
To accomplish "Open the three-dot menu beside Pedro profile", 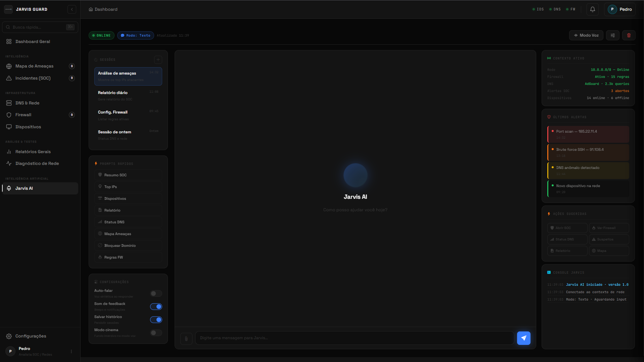I will (x=71, y=351).
